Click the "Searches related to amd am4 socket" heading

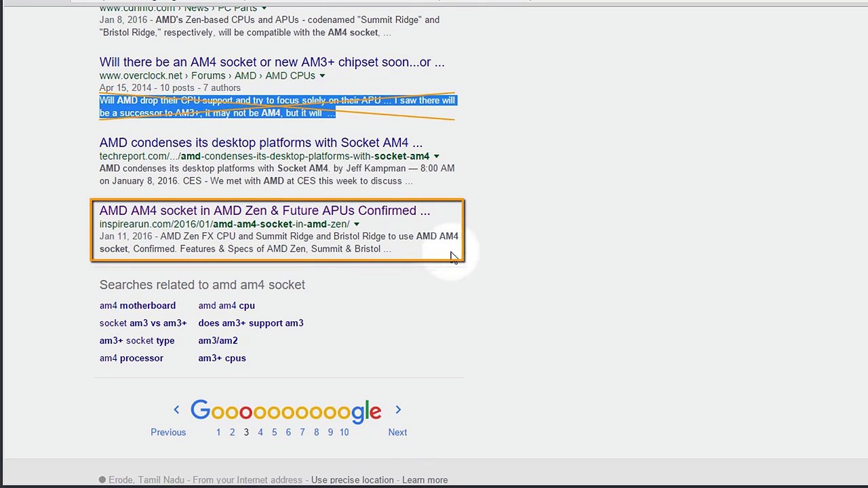click(202, 285)
